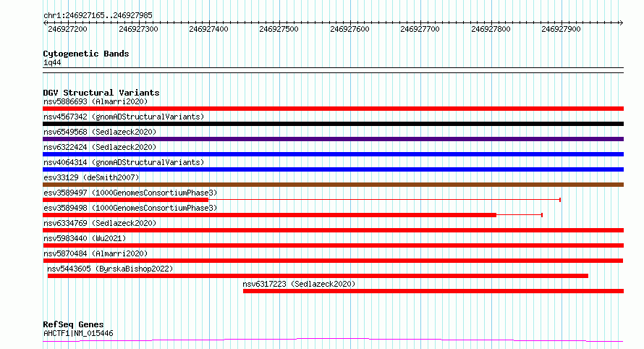Open esv33129 (deSmith2007) variant label
The image size is (644, 349).
(x=91, y=177)
